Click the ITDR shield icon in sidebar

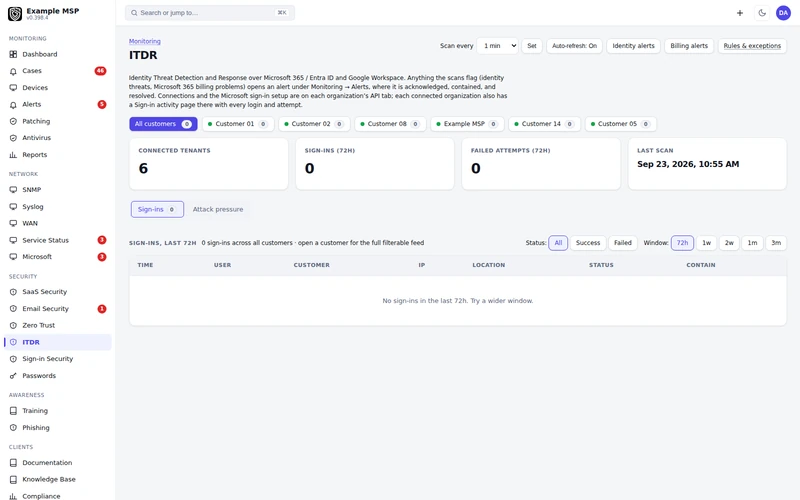[x=13, y=342]
